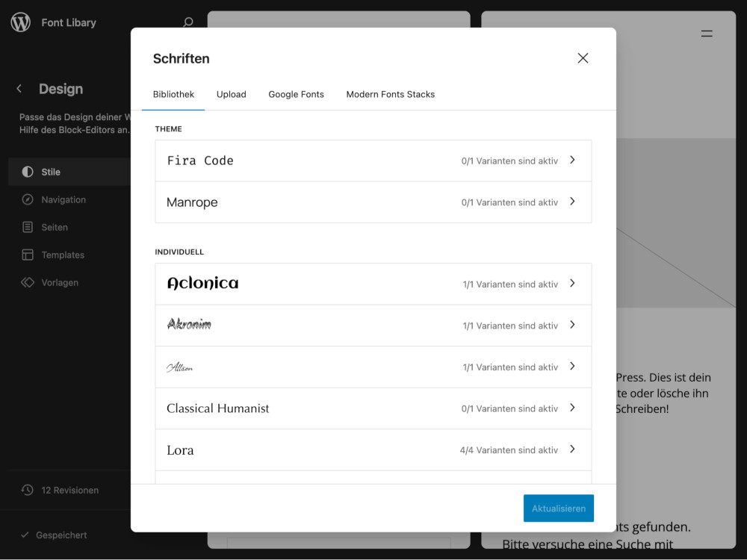This screenshot has height=560, width=747.
Task: Click the Seiten page icon
Action: point(28,227)
